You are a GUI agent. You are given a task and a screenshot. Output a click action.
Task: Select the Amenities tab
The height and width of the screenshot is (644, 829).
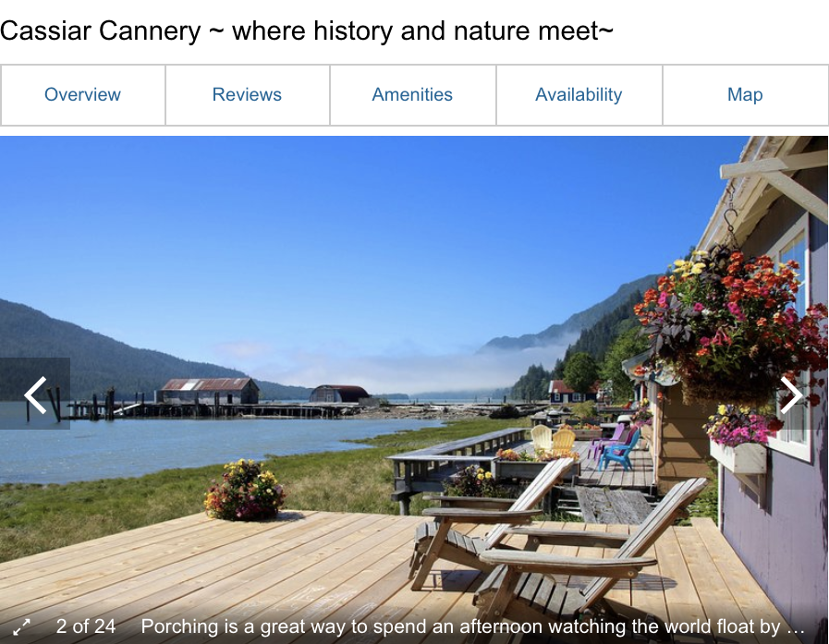(412, 95)
